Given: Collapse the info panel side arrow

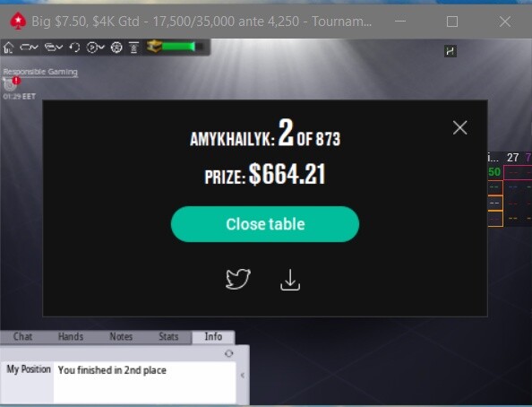Looking at the screenshot, I should [243, 376].
